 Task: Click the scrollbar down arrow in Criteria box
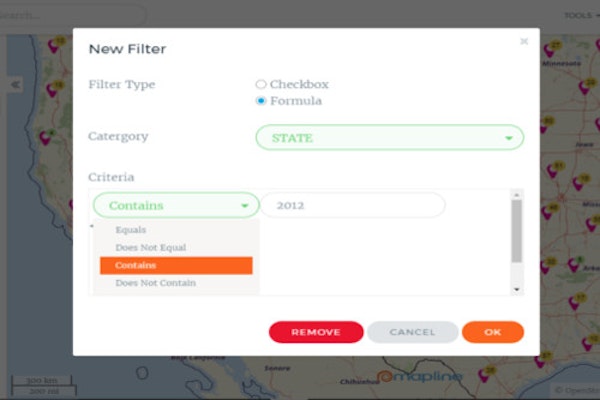[x=517, y=289]
